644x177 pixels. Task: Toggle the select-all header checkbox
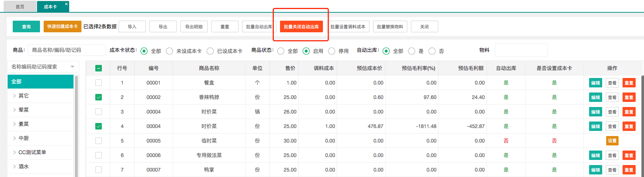pos(99,68)
